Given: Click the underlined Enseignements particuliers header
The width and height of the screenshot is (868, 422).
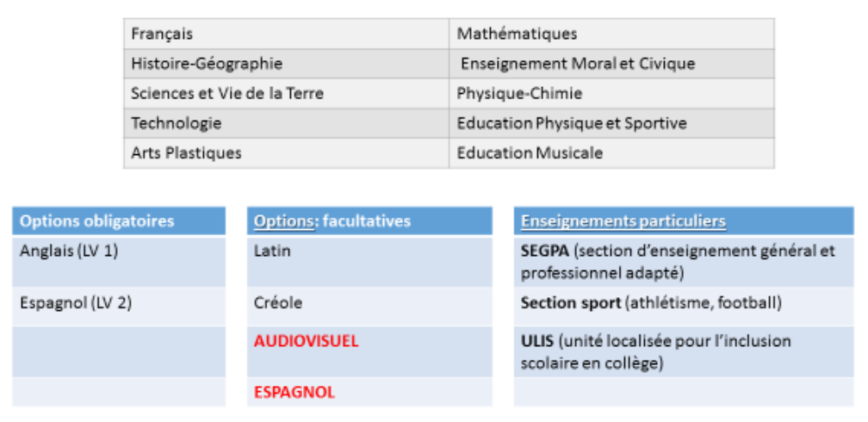Looking at the screenshot, I should (x=623, y=221).
